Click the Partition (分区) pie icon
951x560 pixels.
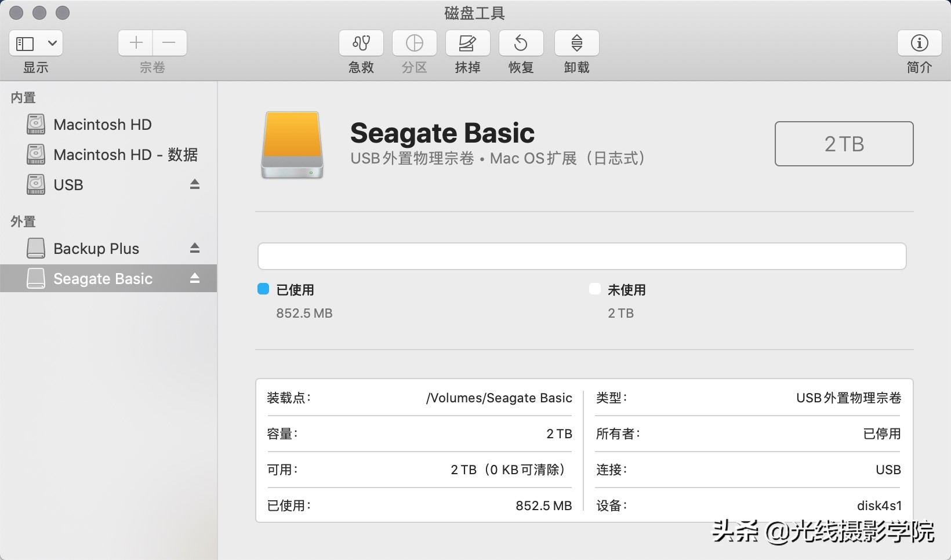414,43
